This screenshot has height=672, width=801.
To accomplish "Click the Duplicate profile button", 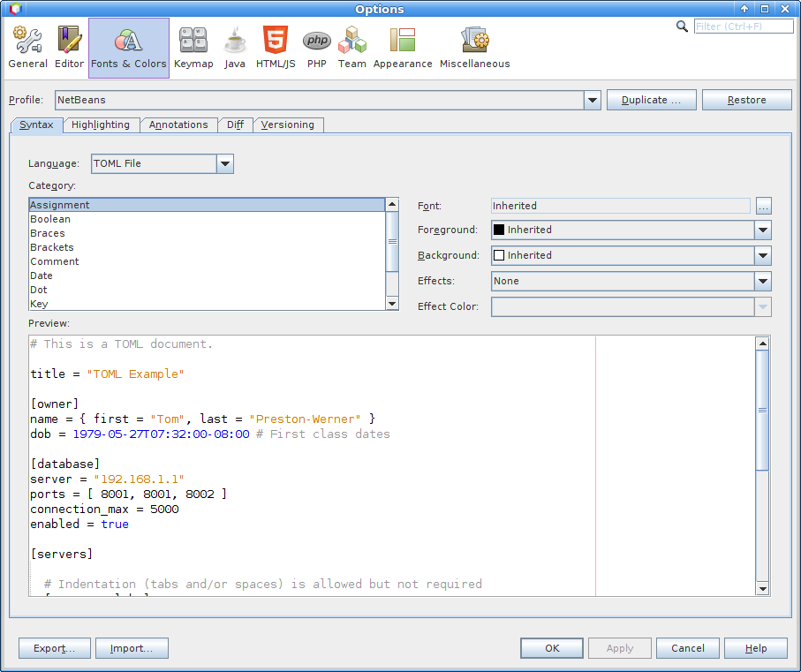I will coord(651,101).
